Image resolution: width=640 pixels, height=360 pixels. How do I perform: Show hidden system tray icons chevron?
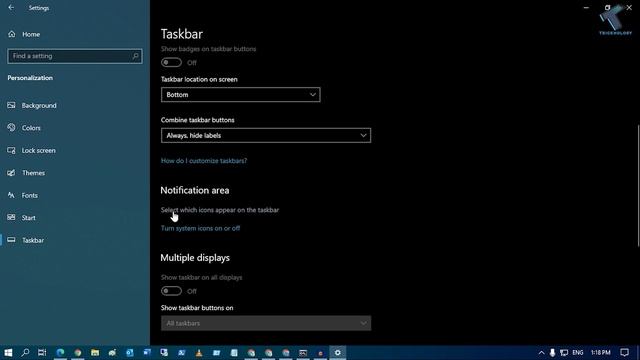[541, 353]
